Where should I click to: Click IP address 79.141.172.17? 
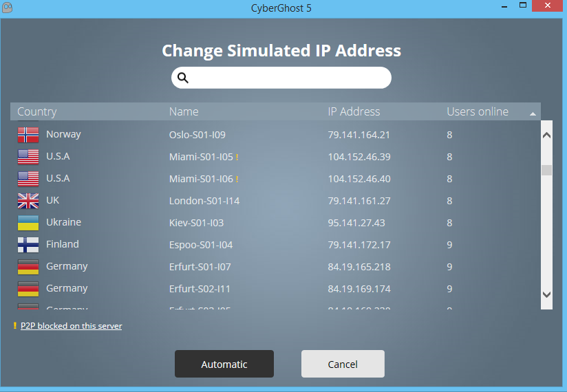[359, 246]
